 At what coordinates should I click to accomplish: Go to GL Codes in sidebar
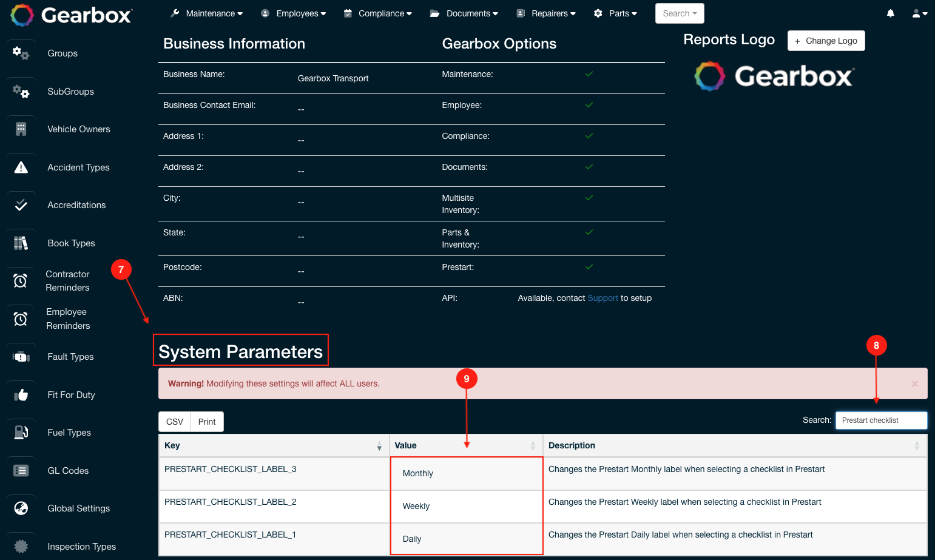[68, 471]
